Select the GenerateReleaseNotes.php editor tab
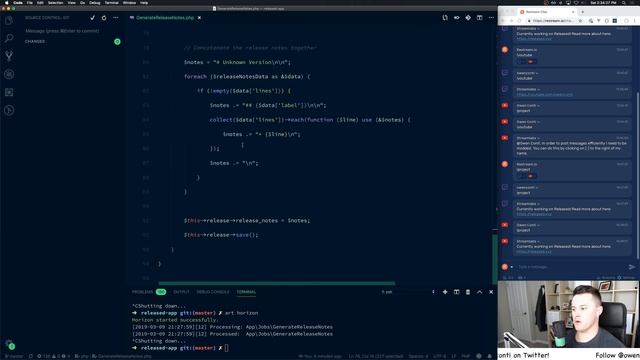 pyautogui.click(x=165, y=18)
